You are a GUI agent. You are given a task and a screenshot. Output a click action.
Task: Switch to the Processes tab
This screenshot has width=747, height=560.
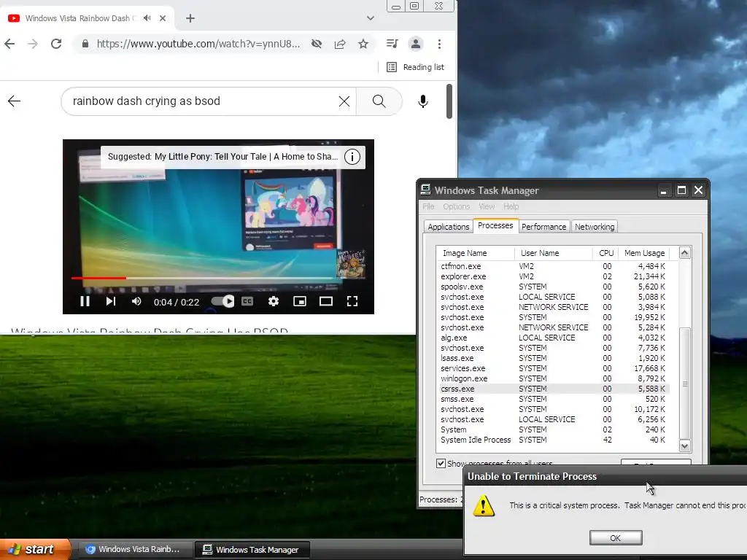click(x=495, y=226)
